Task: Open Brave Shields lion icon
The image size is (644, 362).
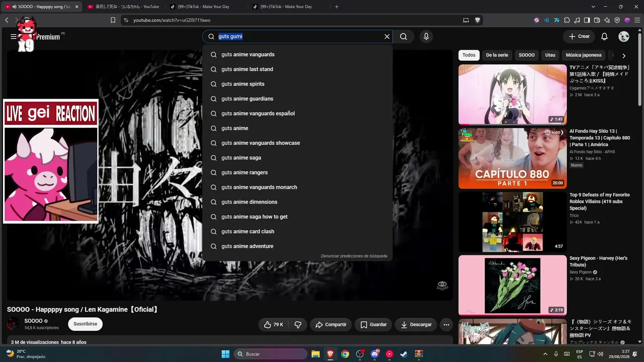Action: pos(477,20)
